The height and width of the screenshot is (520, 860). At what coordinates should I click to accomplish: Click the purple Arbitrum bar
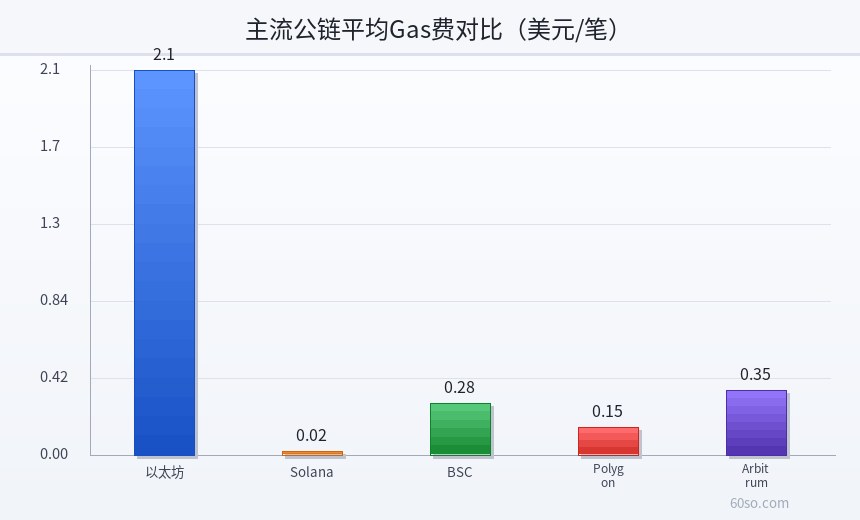pyautogui.click(x=756, y=423)
